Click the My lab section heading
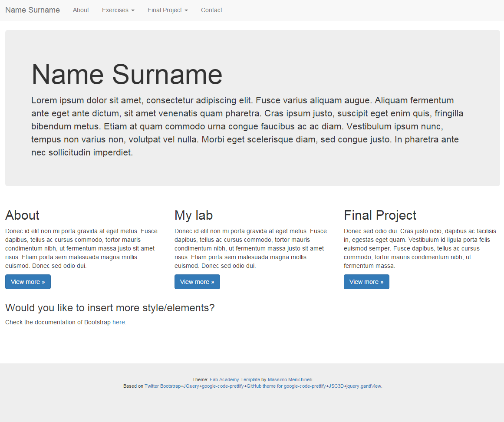The width and height of the screenshot is (504, 422). pos(194,215)
